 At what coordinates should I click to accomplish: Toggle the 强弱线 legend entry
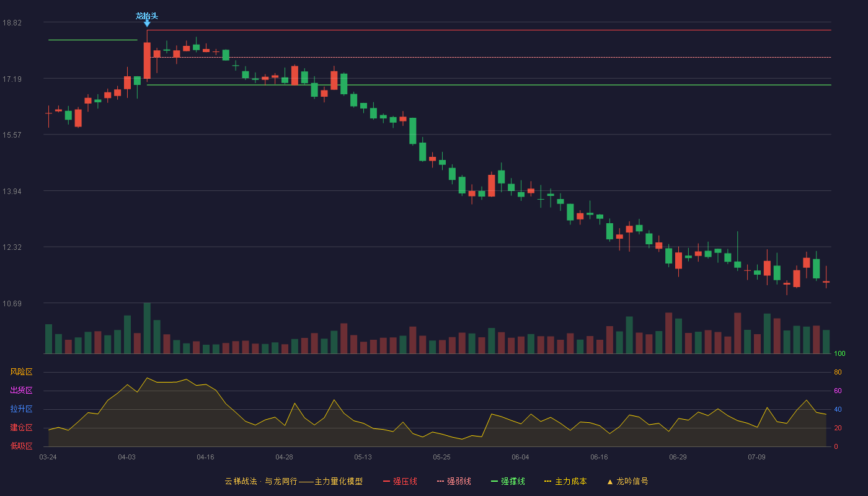[454, 481]
